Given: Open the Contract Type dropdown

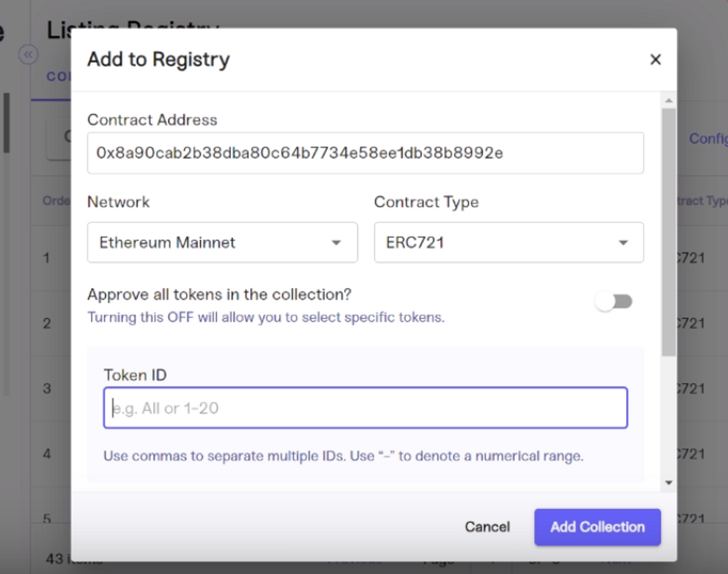Looking at the screenshot, I should (508, 243).
